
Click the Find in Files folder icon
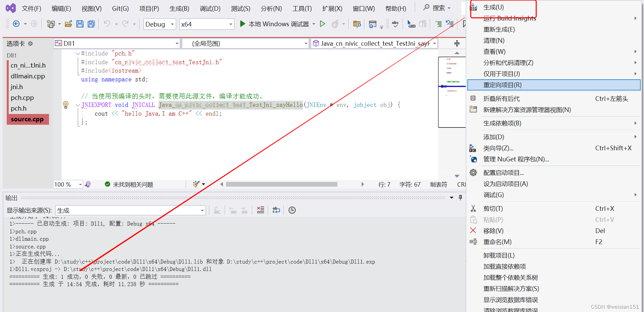[357, 24]
